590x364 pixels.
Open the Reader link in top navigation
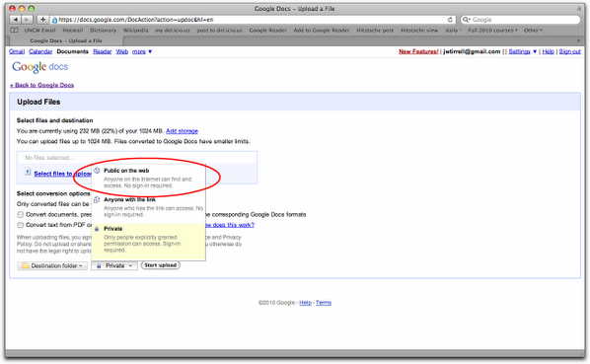(x=103, y=51)
